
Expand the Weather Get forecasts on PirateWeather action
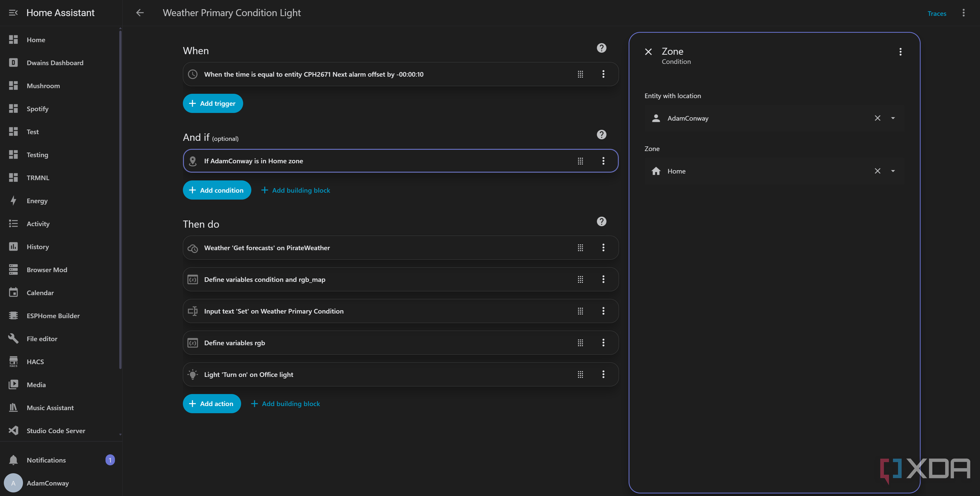pyautogui.click(x=400, y=248)
